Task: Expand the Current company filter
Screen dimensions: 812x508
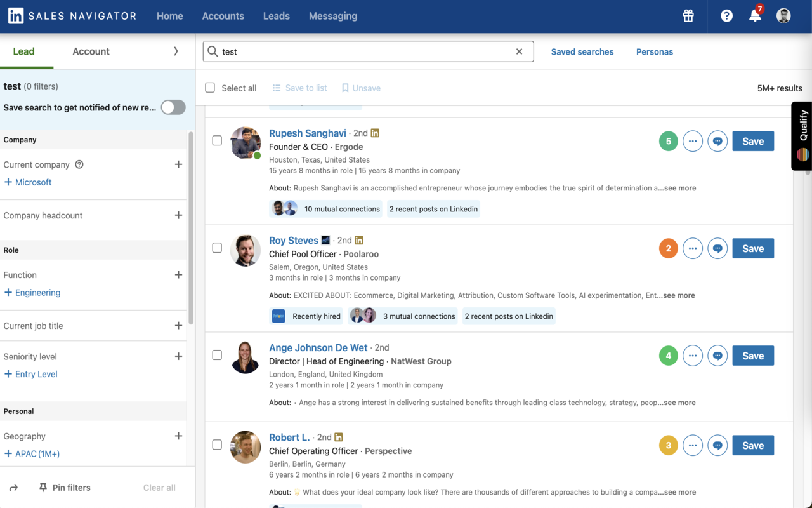Action: 178,164
